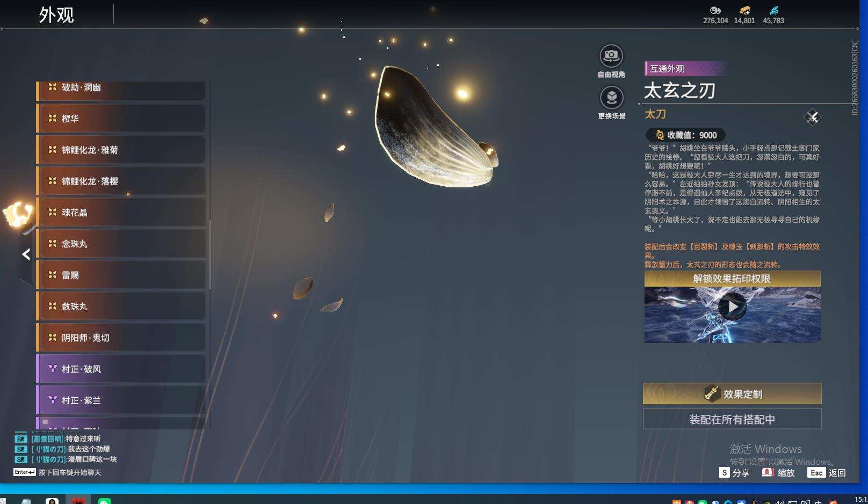Click the Esc 返回 back option
The width and height of the screenshot is (868, 504).
coord(827,473)
